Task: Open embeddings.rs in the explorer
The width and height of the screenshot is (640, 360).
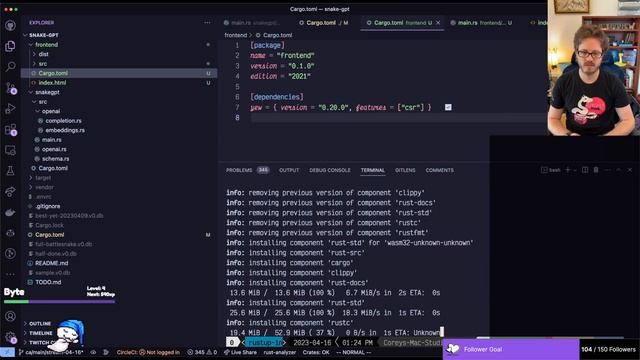Action: 65,130
